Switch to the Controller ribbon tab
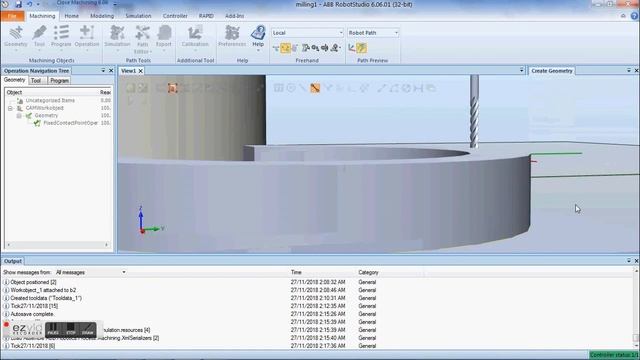 tap(175, 16)
